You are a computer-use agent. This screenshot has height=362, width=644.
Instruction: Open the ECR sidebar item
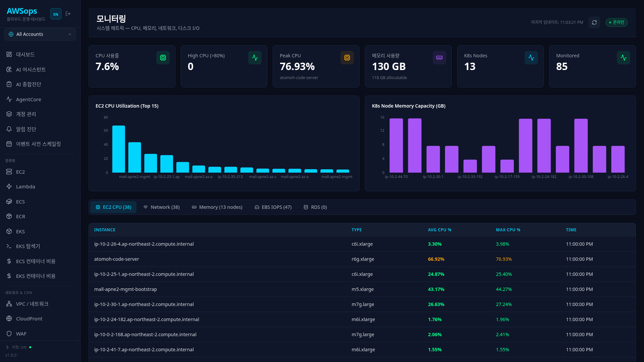[x=40, y=217]
